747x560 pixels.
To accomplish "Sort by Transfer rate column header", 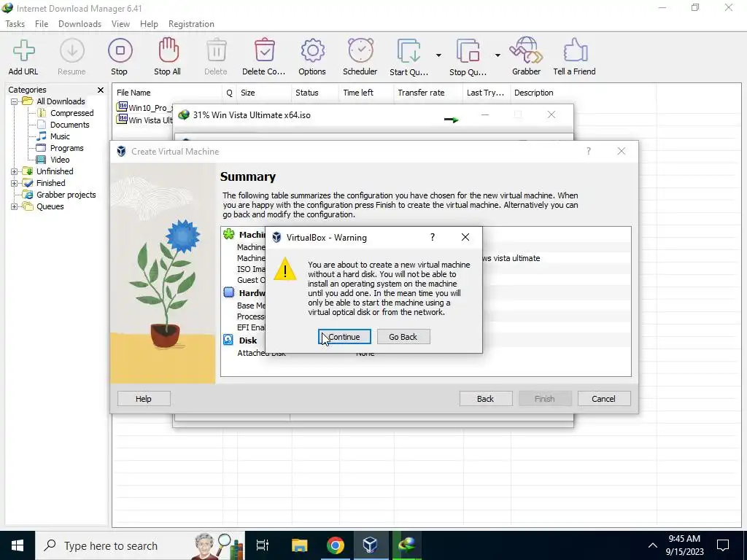I will pyautogui.click(x=428, y=93).
